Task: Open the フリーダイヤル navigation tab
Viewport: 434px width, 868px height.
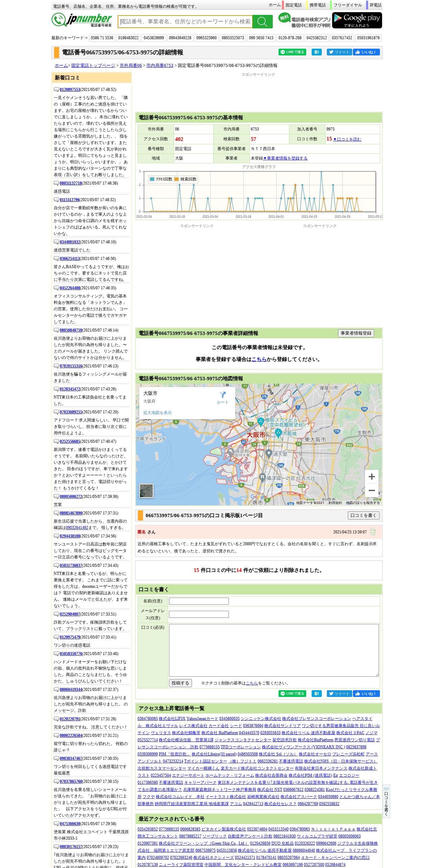Action: [x=347, y=5]
